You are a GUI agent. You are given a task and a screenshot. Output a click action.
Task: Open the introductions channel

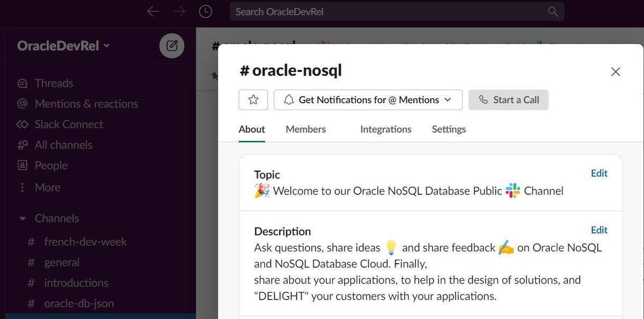point(76,283)
